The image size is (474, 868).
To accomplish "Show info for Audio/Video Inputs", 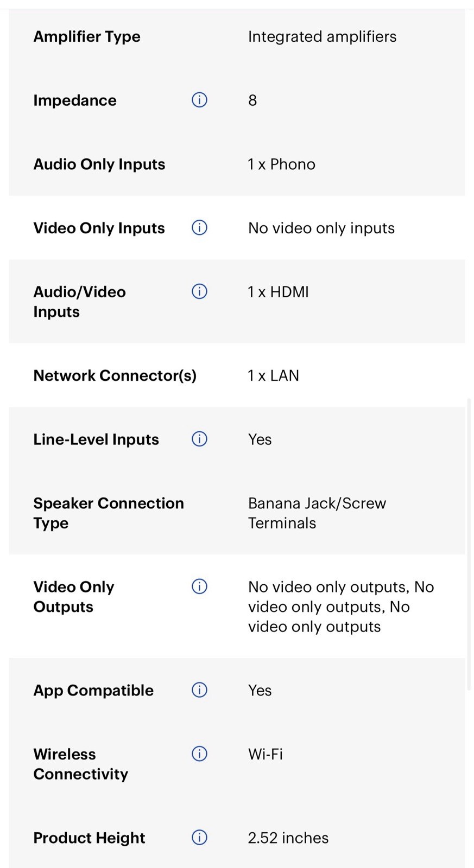I will [x=199, y=291].
